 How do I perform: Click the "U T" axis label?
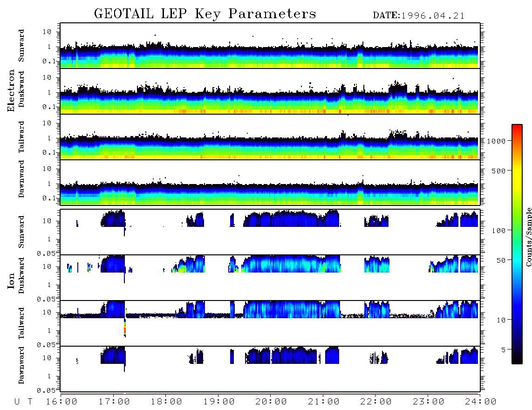point(23,402)
